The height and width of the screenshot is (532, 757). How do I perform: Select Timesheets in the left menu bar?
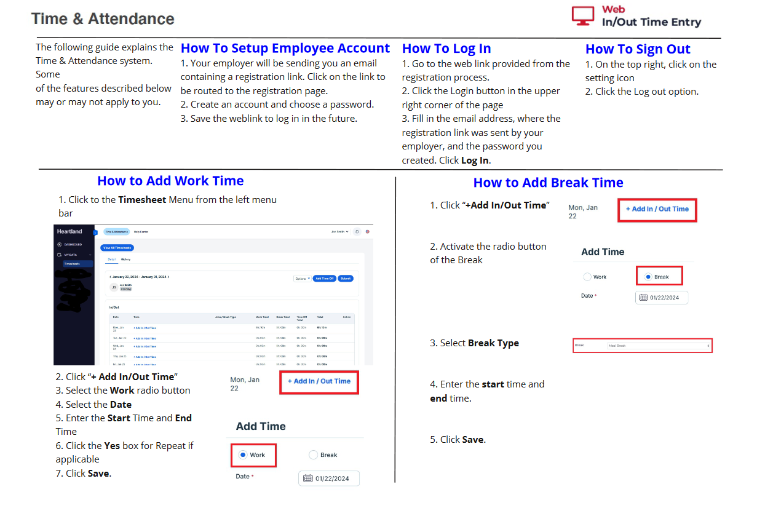point(78,264)
